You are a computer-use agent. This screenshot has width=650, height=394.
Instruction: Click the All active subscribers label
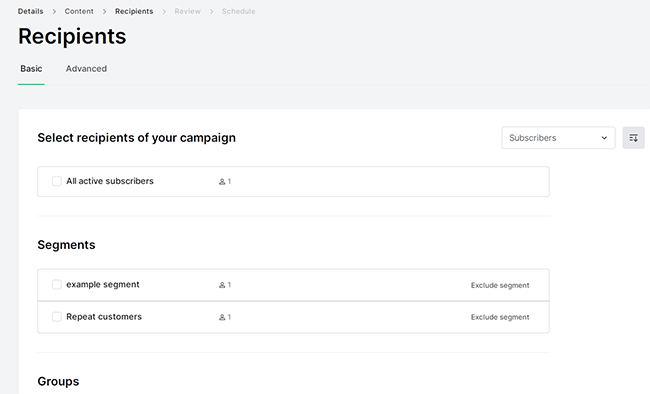tap(110, 181)
